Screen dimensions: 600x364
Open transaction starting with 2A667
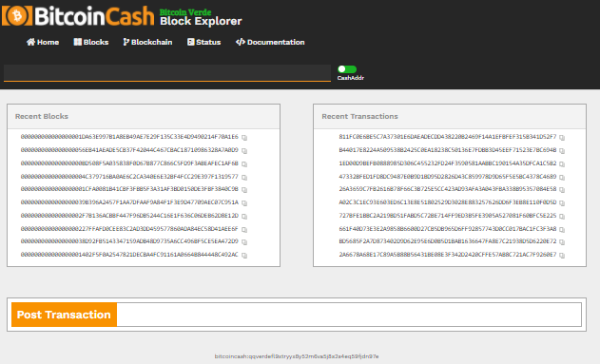pyautogui.click(x=448, y=255)
